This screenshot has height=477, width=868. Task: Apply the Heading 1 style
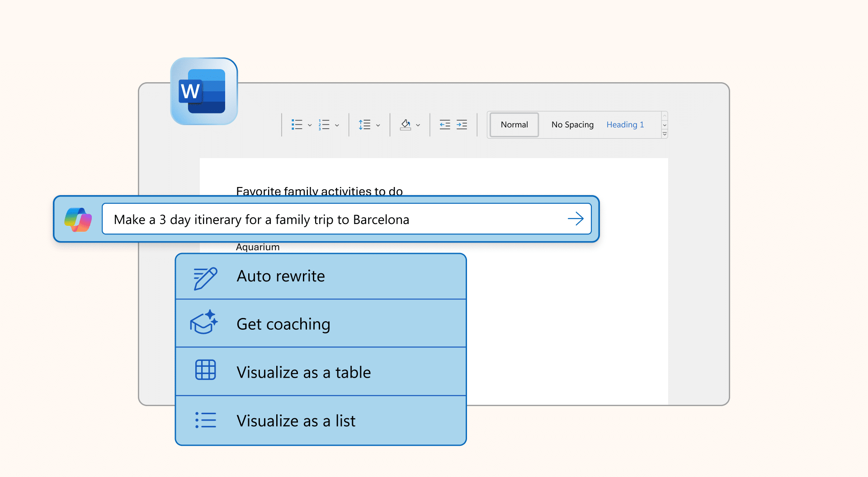(625, 125)
